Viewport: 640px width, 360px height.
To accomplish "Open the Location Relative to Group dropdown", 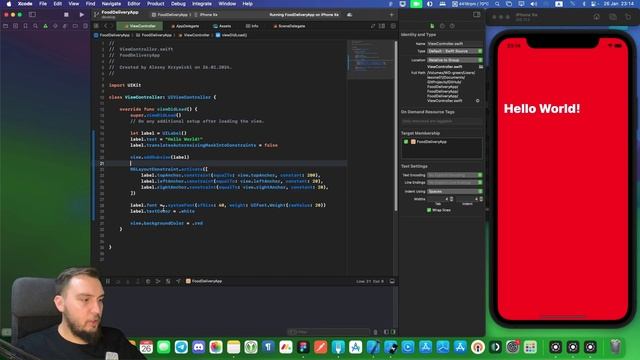I will 455,60.
